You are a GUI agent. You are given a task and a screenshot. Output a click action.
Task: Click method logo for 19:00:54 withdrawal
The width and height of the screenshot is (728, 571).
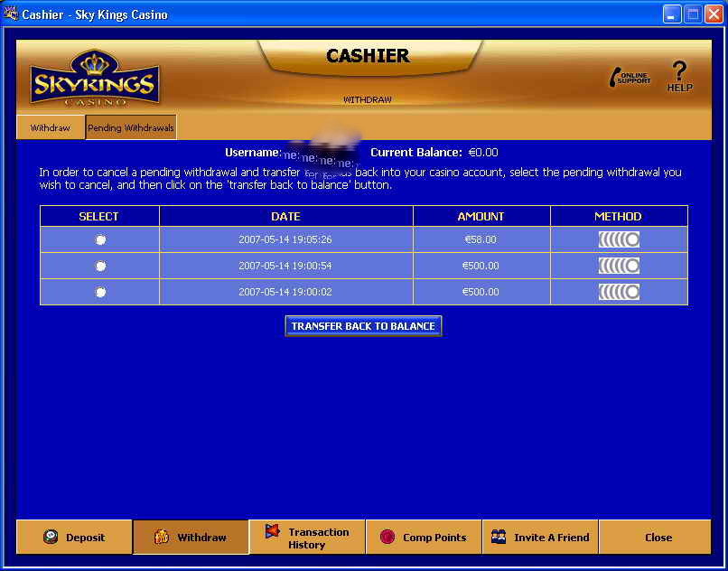coord(619,266)
